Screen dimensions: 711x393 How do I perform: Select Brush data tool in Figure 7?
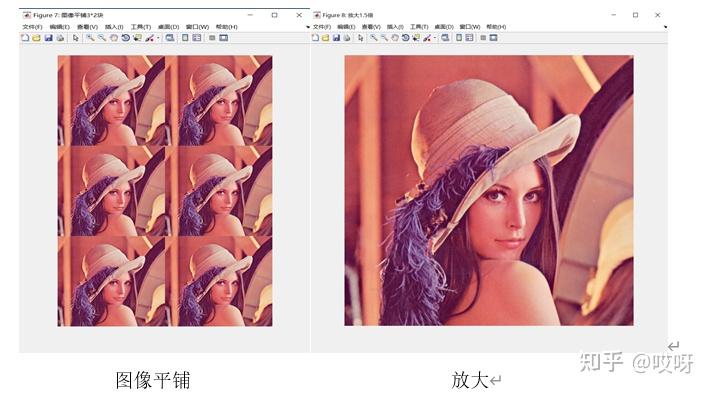150,38
